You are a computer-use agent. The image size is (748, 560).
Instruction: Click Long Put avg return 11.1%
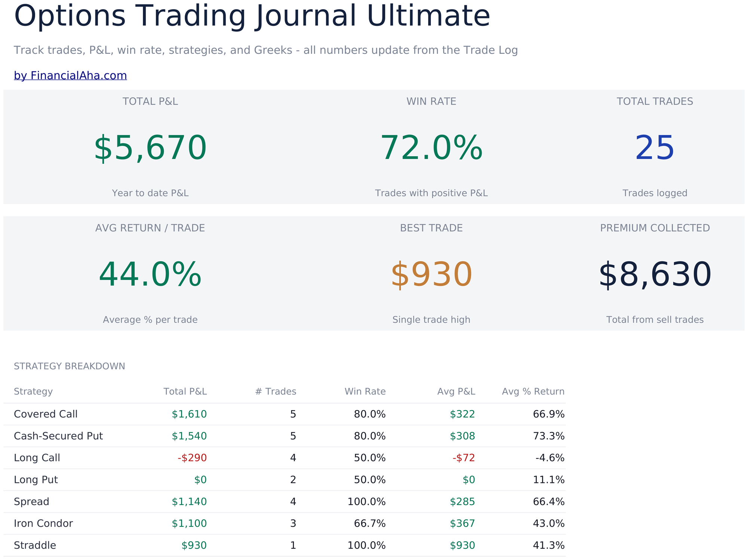click(549, 480)
